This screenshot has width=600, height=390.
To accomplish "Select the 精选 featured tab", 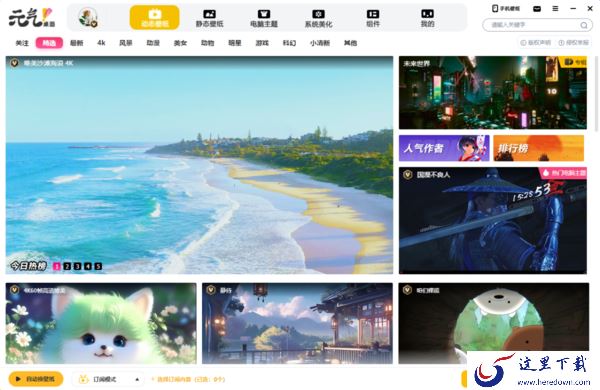I will pos(49,43).
